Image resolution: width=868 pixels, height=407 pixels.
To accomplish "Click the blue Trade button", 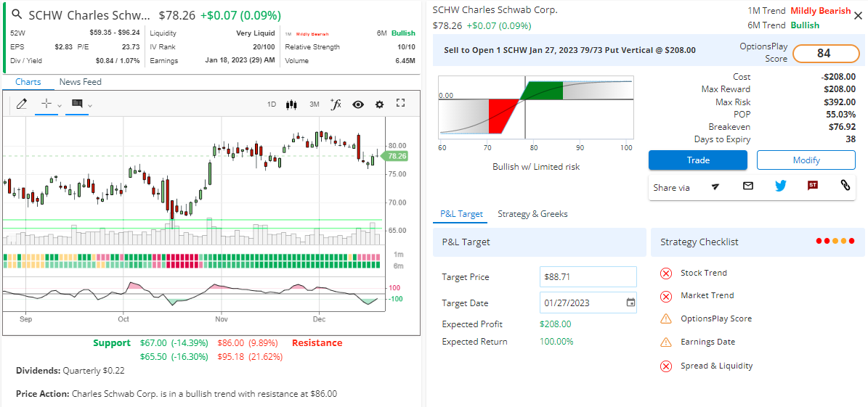I will coord(698,160).
